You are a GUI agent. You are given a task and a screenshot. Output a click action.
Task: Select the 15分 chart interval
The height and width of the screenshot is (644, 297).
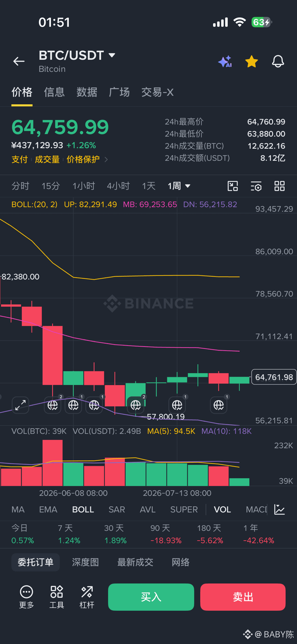point(51,186)
